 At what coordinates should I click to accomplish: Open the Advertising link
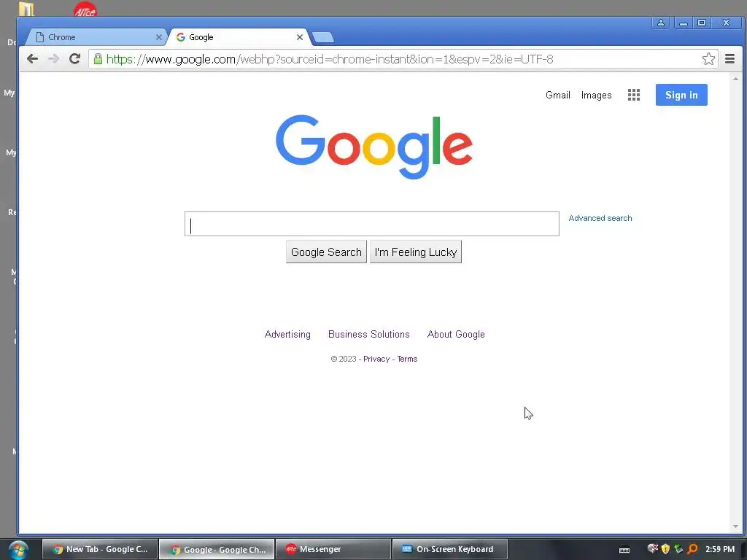(287, 334)
